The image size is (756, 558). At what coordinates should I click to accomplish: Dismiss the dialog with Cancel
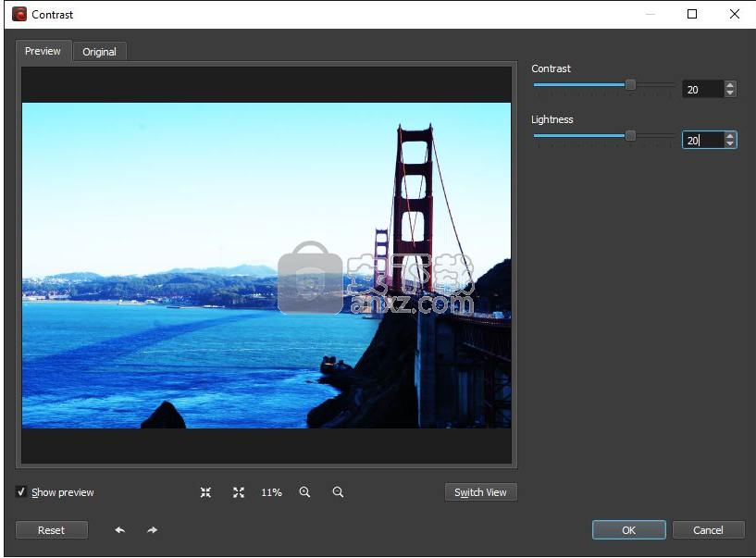[708, 530]
